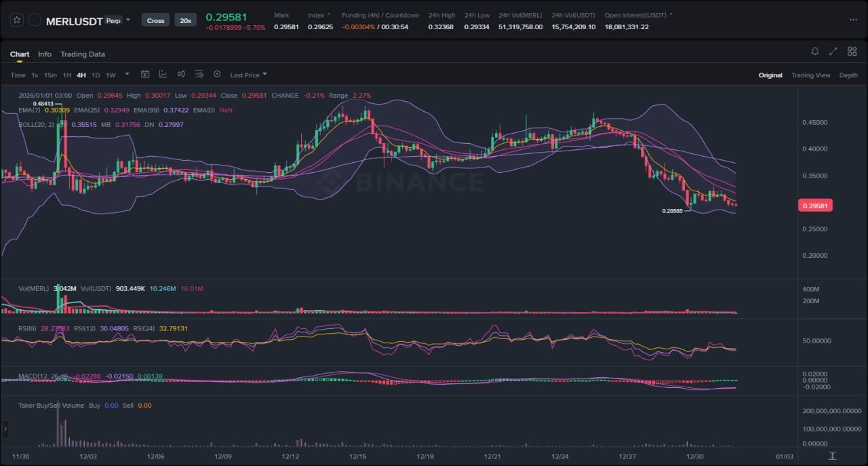Screen dimensions: 868x466
Task: Click the circular target settings icon
Action: [217, 75]
